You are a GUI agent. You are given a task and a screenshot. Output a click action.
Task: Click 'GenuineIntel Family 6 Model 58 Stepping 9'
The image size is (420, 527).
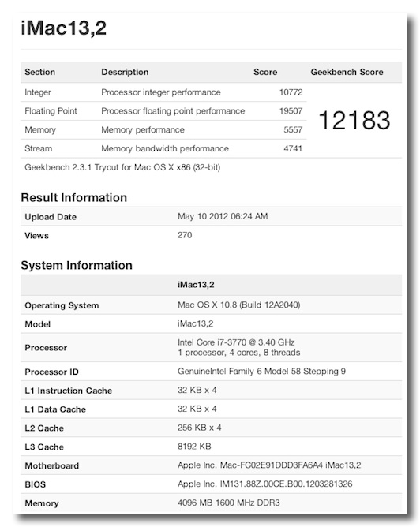(x=261, y=372)
